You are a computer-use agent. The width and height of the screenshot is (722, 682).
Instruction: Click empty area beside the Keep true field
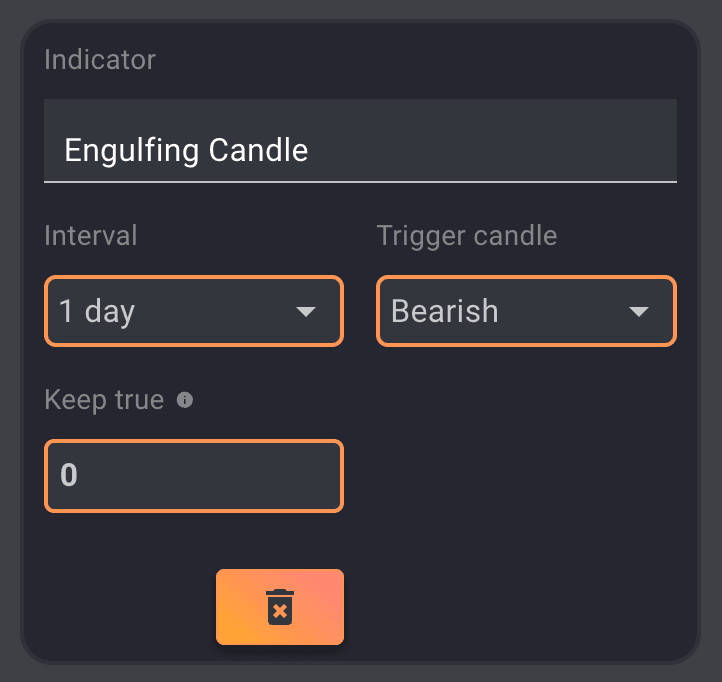pos(520,475)
